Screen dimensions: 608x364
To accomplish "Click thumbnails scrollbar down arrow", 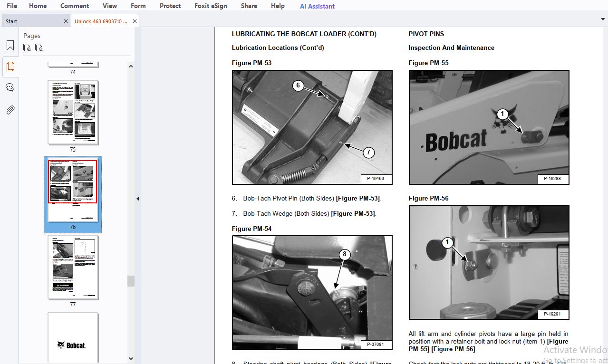I will [131, 359].
